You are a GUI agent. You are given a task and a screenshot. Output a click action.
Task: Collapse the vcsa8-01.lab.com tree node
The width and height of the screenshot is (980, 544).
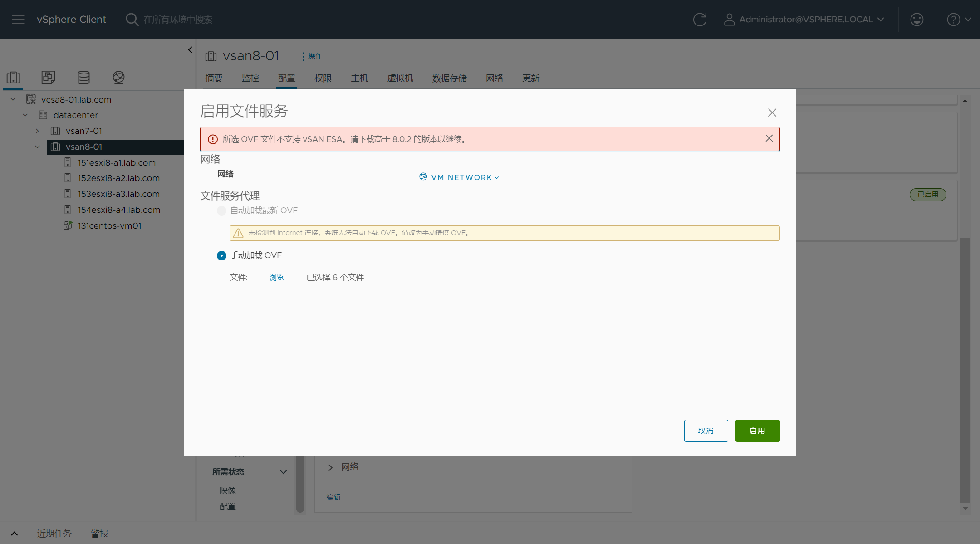point(13,99)
